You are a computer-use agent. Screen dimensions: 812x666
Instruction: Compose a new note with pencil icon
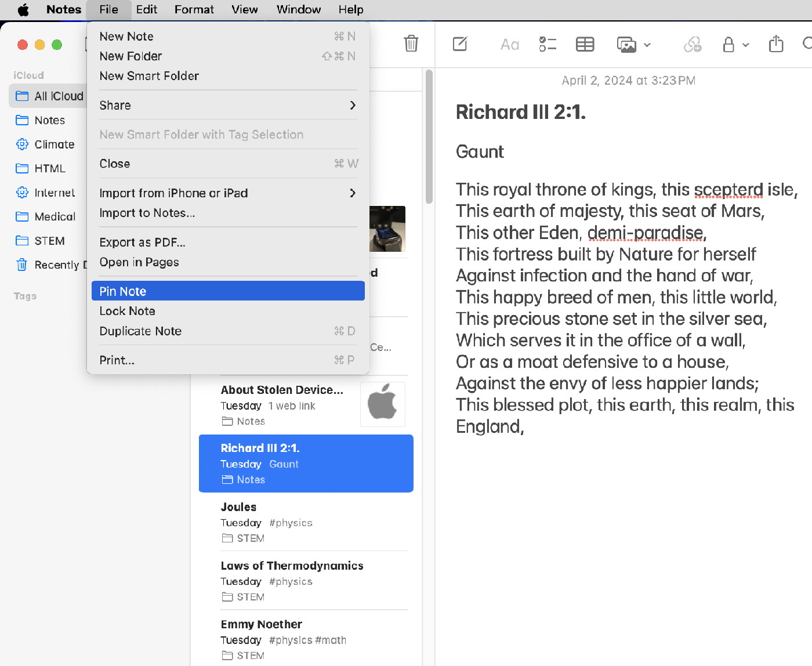pos(460,44)
